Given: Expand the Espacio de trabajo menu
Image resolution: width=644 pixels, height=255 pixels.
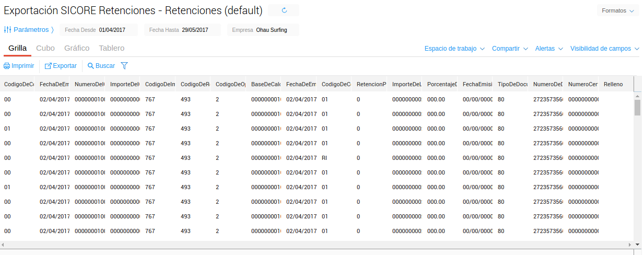Looking at the screenshot, I should click(x=454, y=49).
